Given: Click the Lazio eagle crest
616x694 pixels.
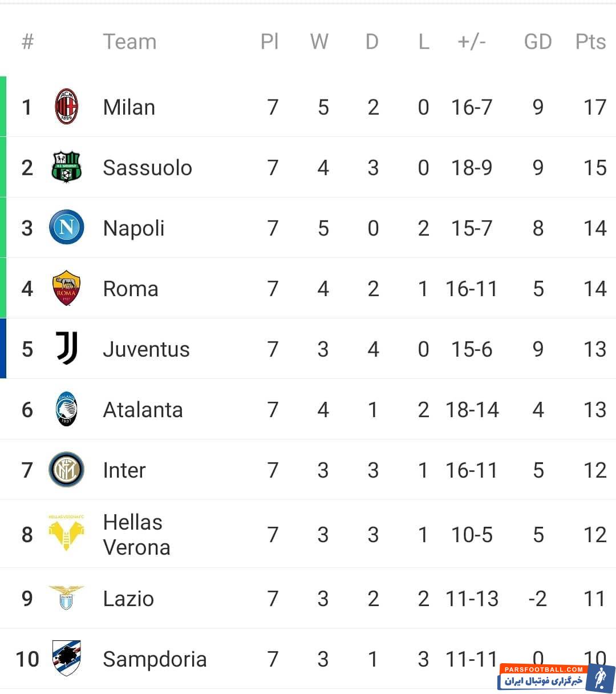Looking at the screenshot, I should (66, 597).
